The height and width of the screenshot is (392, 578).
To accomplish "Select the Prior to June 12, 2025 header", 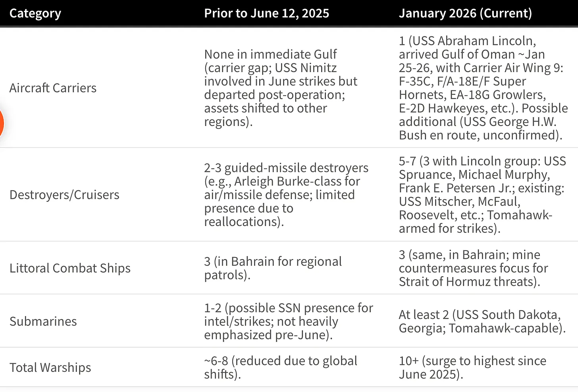I will (x=267, y=13).
